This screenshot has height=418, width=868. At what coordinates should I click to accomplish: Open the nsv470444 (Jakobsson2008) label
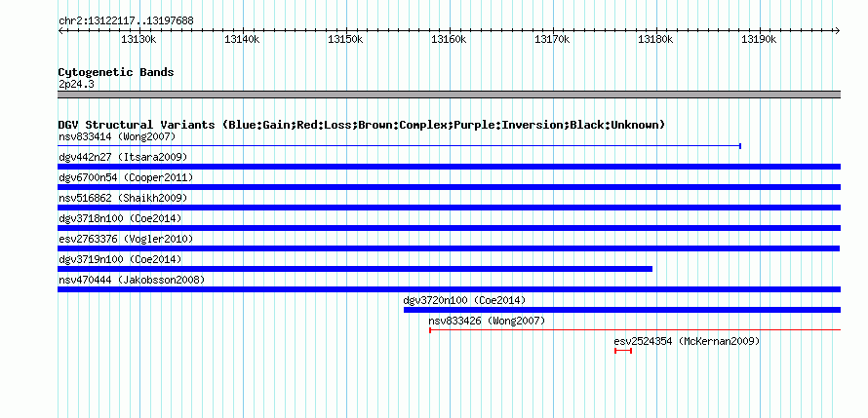coord(132,280)
